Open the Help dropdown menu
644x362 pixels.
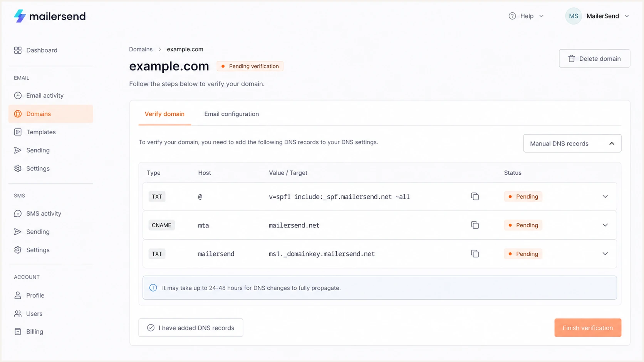coord(526,16)
